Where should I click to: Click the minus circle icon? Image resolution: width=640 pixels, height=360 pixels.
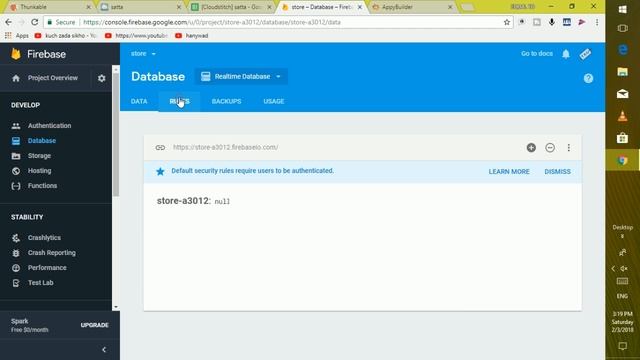tap(550, 148)
